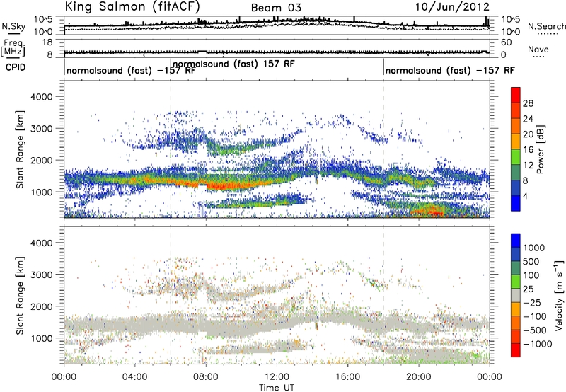Click the '60' tick on Nave axis
Image resolution: width=566 pixels, height=392 pixels.
507,42
